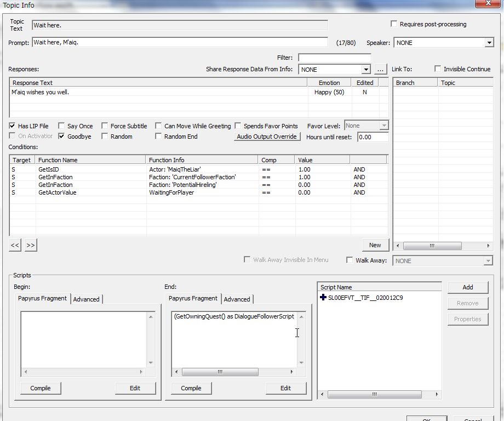Check the Walk Away checkbox

[x=350, y=260]
